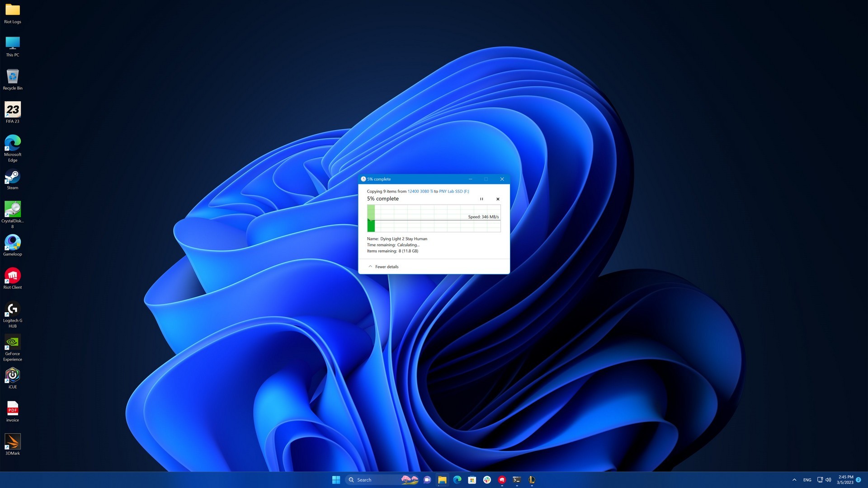Select the GeForce Experience desktop shortcut
Image resolution: width=868 pixels, height=488 pixels.
[13, 348]
